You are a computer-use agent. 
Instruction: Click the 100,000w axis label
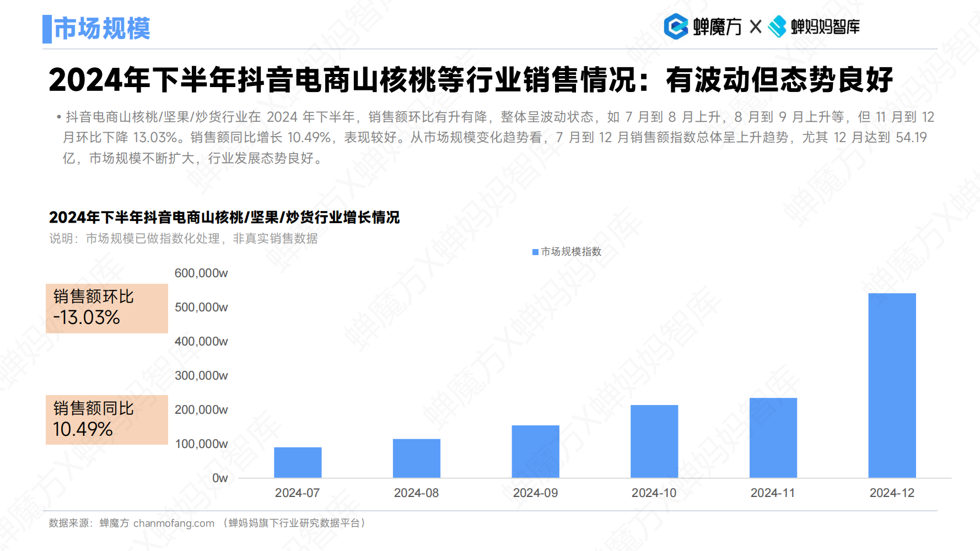point(201,444)
